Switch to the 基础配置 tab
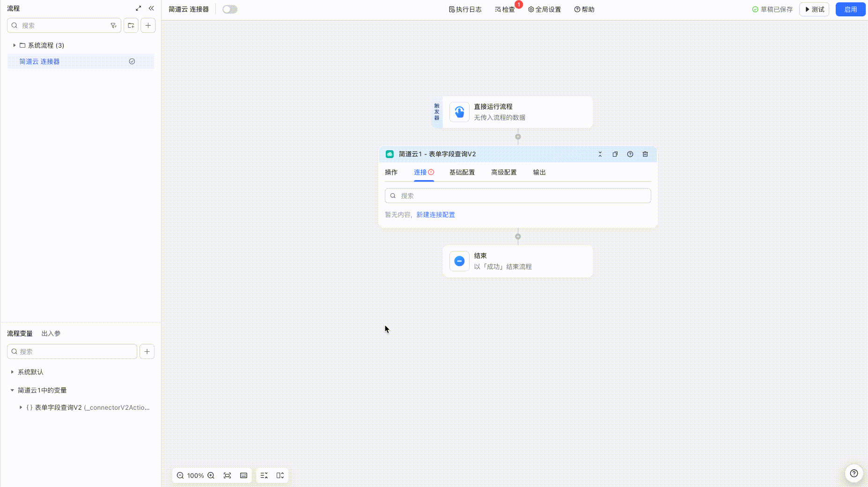868x487 pixels. 462,172
